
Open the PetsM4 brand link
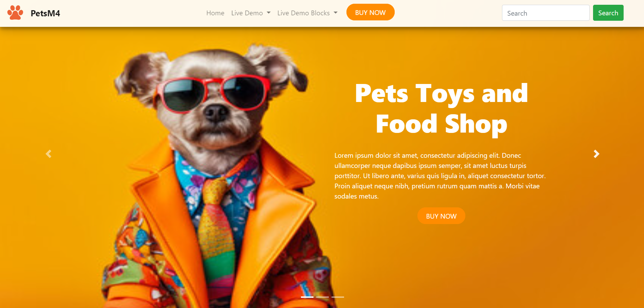45,13
